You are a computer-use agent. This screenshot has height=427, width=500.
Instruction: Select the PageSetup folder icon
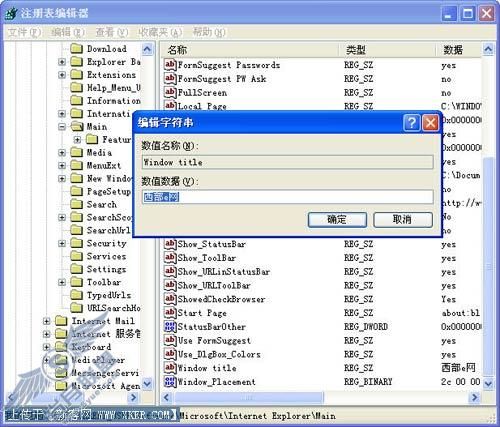coord(77,191)
